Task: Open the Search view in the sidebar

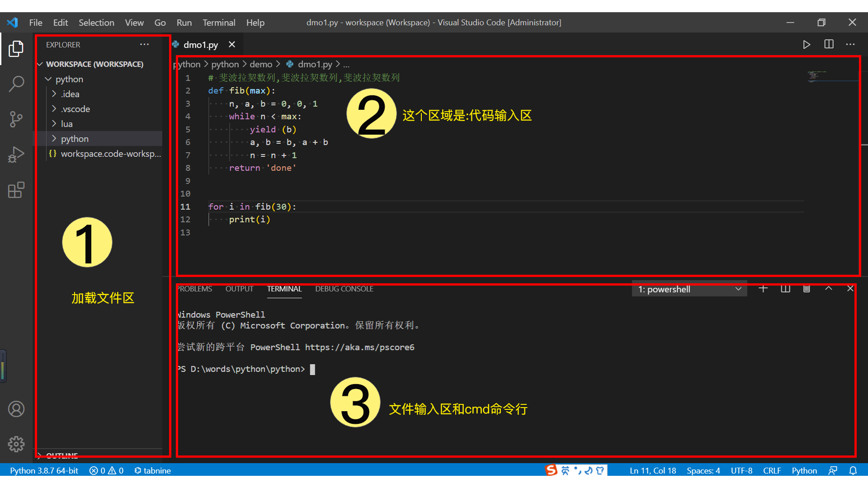Action: (16, 84)
